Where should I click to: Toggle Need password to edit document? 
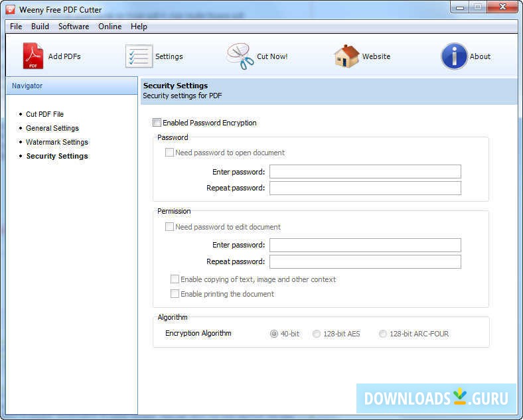(x=169, y=227)
